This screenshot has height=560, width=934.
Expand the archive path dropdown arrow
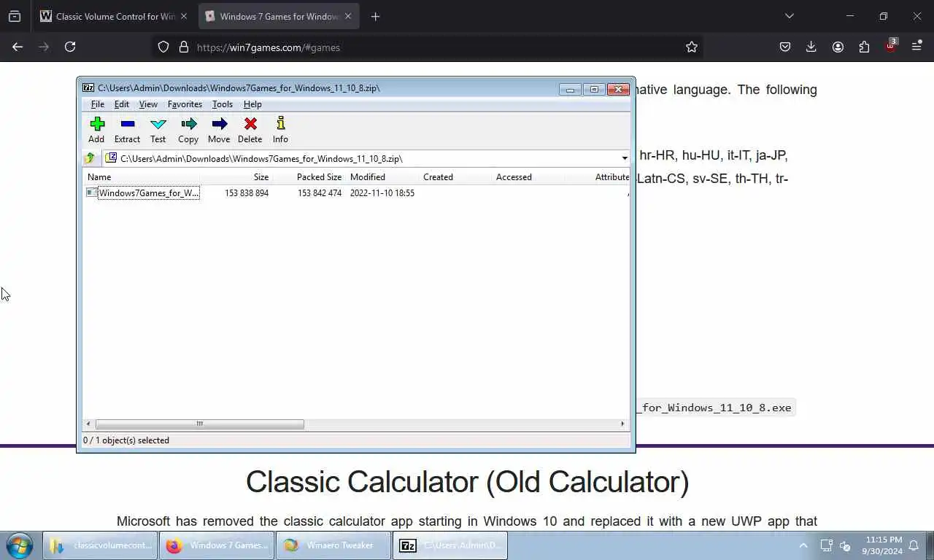click(x=624, y=158)
